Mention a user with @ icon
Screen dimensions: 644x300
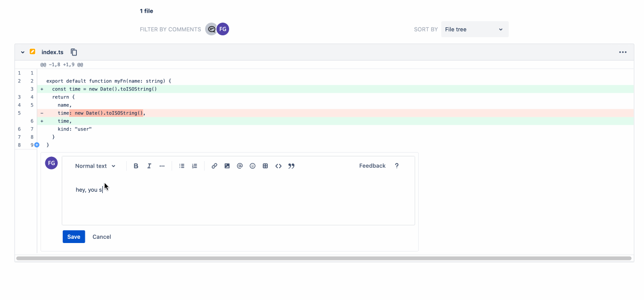240,166
